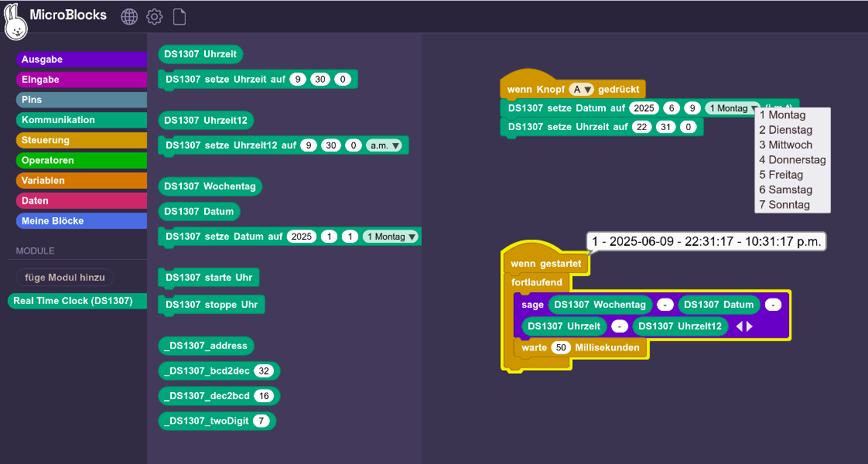868x464 pixels.
Task: Edit the value 16 in _DS1307_dec2bcd
Action: point(264,396)
